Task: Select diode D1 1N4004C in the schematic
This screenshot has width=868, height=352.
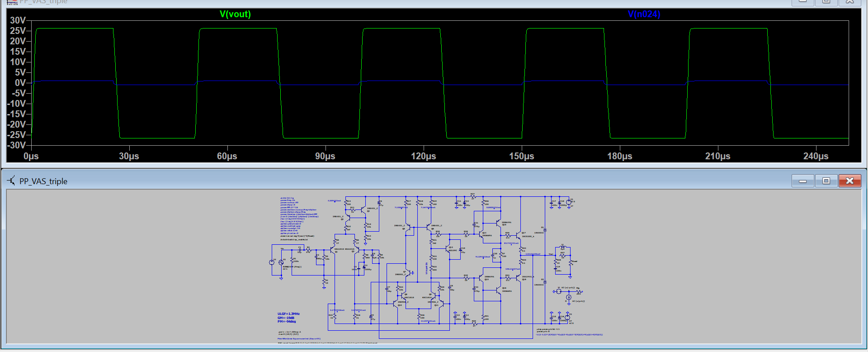Action: [545, 230]
